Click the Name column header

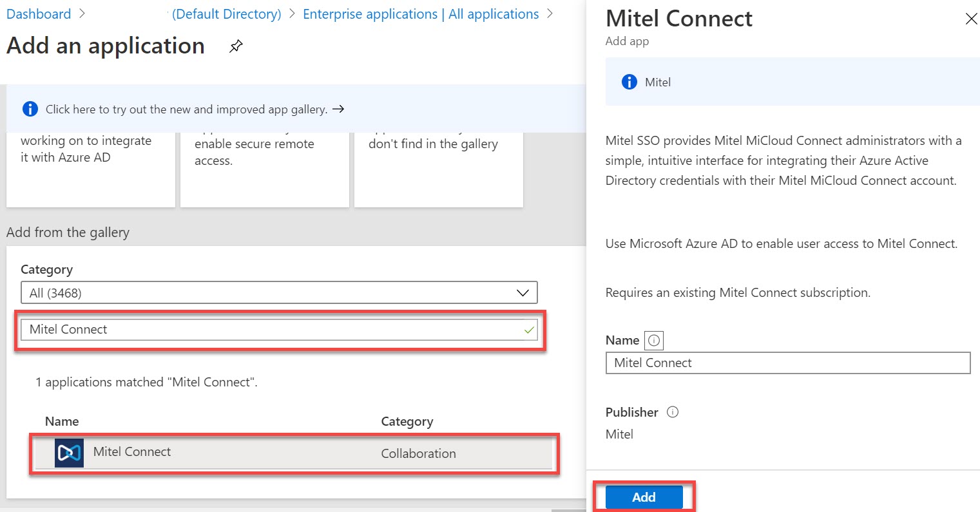coord(62,421)
